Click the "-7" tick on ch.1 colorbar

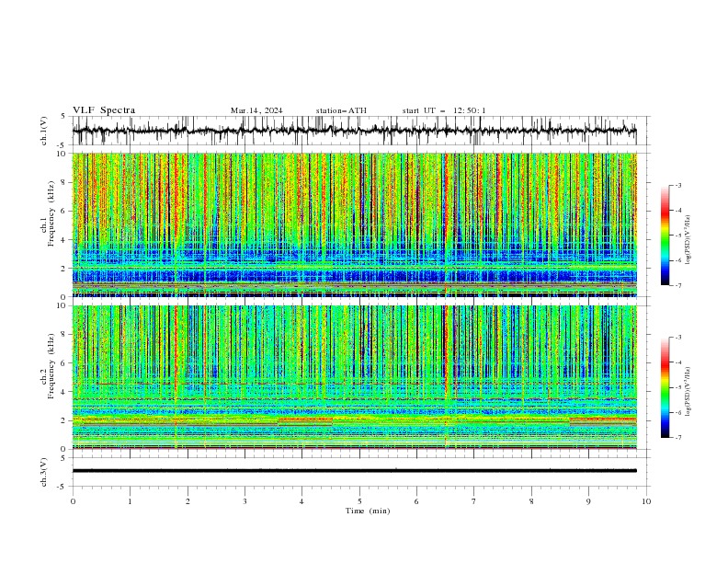(677, 285)
